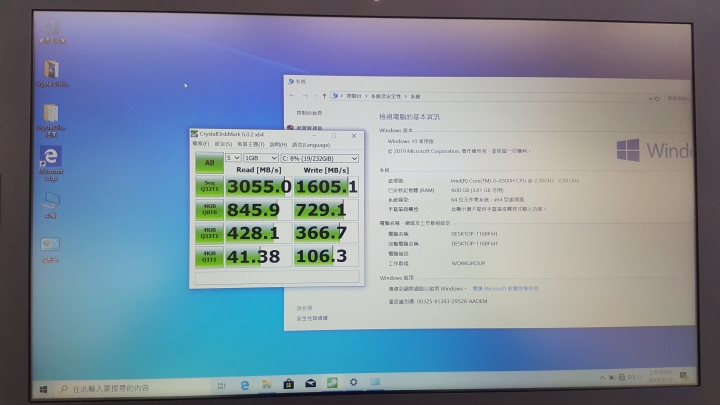The height and width of the screenshot is (405, 720).
Task: Run the 4KiB Q8T8 test
Action: click(209, 210)
